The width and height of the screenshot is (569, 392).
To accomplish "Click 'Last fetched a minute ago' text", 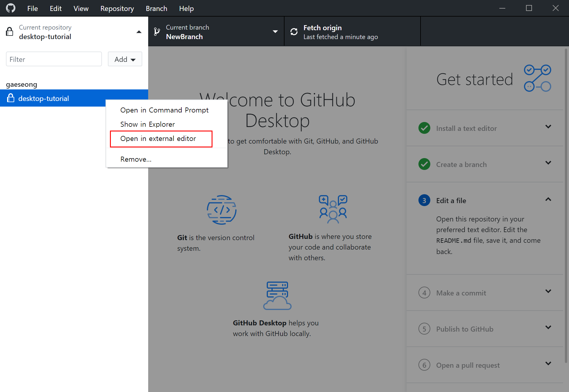I will tap(341, 37).
